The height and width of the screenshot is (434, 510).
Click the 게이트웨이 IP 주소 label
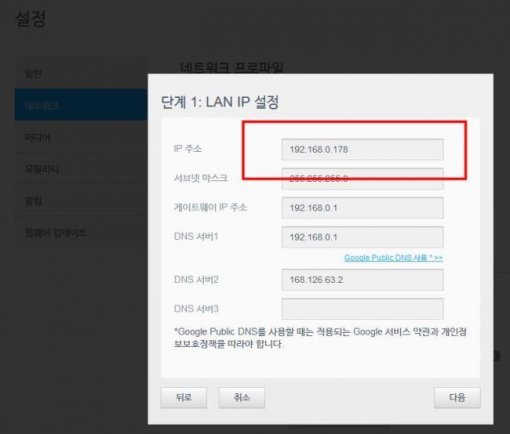210,207
